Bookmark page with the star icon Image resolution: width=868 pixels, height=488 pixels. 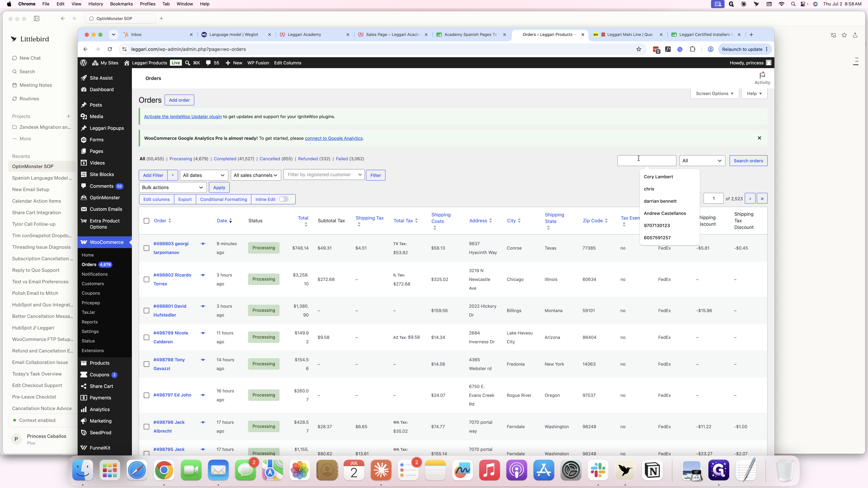[x=638, y=49]
